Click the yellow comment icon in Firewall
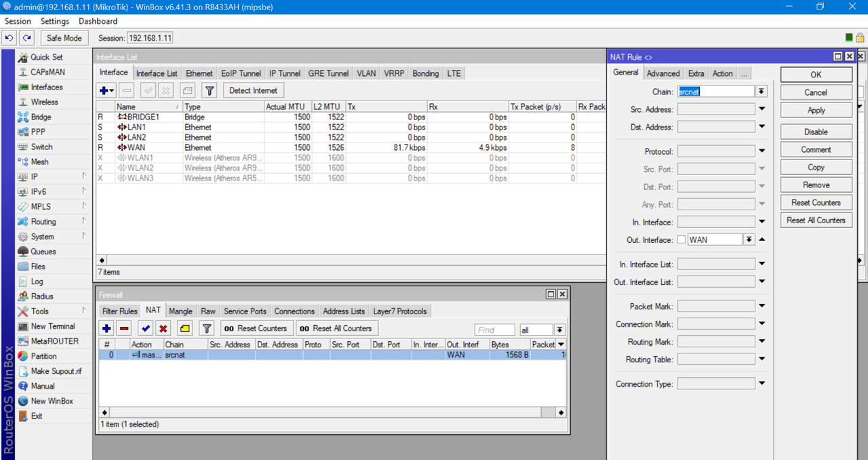The height and width of the screenshot is (460, 868). click(x=184, y=328)
